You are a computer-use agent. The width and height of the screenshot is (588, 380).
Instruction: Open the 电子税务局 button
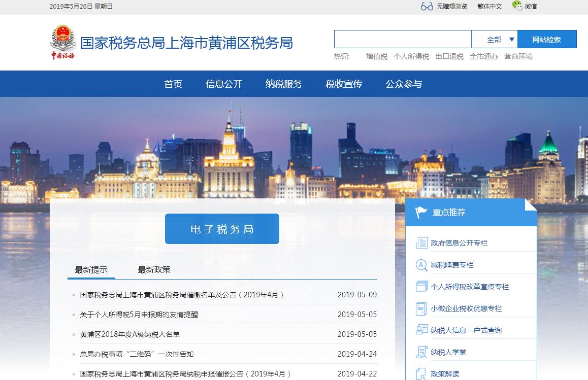point(222,229)
